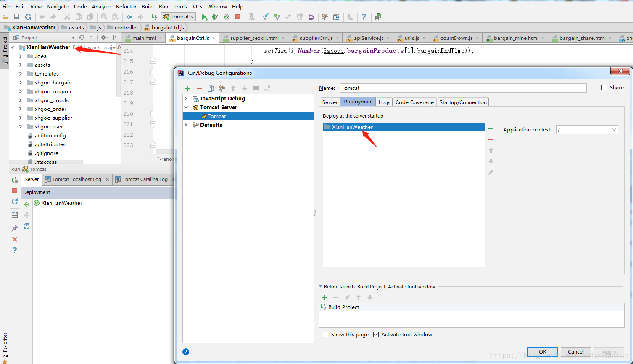Click the red X Close icon in Run panel
Screen dimensions: 633x364
pyautogui.click(x=15, y=239)
